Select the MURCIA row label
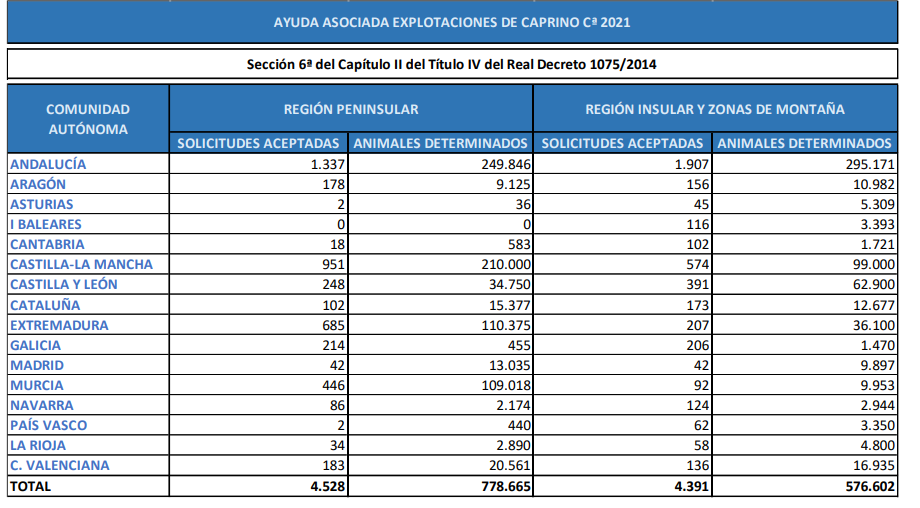The height and width of the screenshot is (508, 920). point(37,385)
